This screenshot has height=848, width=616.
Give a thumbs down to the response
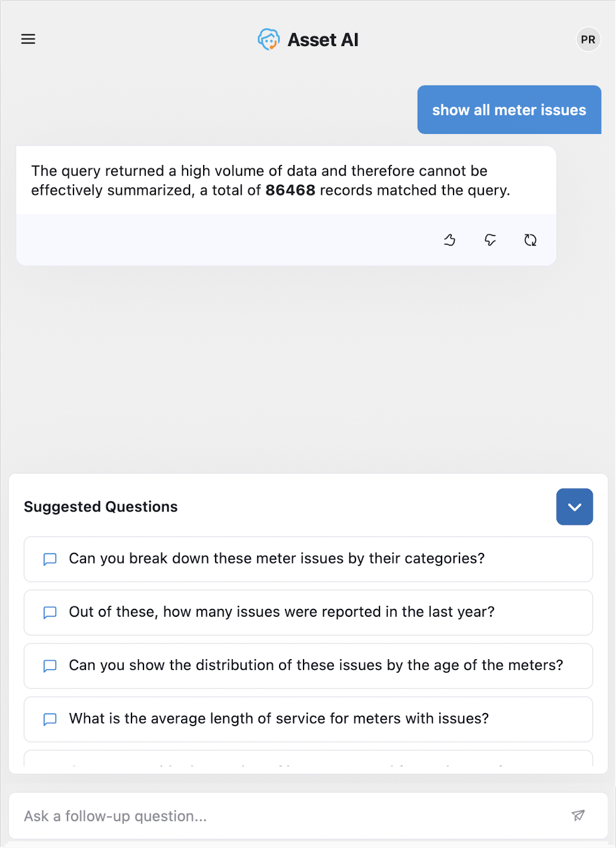pyautogui.click(x=490, y=240)
